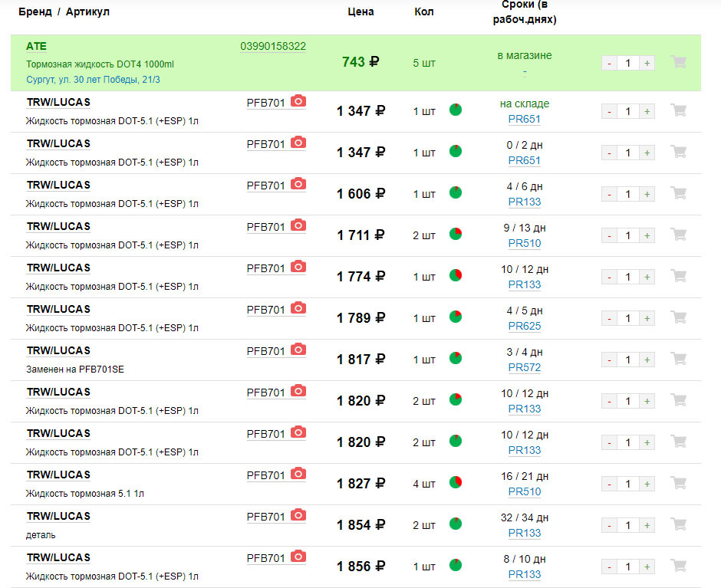Open camera icon in the 'на складе' row
The image size is (721, 588).
298,101
